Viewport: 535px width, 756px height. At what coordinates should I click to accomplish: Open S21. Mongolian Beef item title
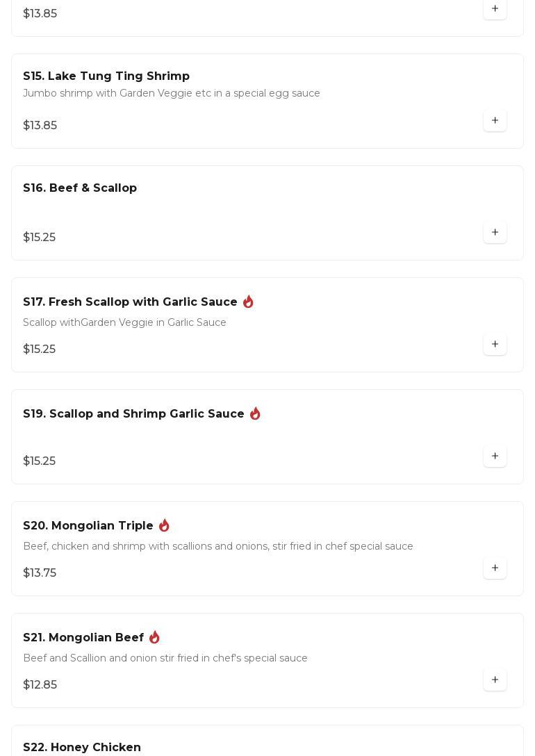click(83, 638)
